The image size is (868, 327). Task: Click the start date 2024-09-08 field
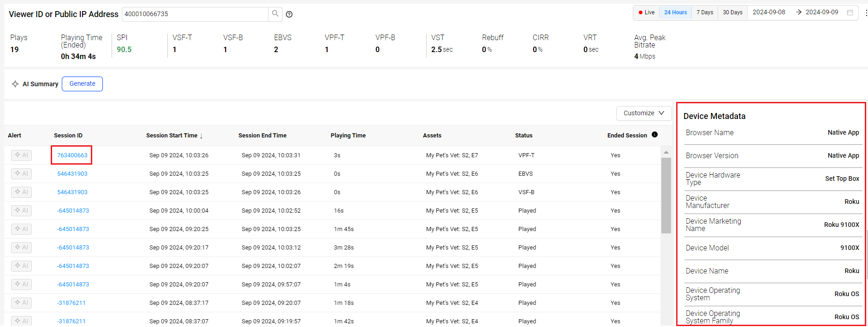pos(768,12)
